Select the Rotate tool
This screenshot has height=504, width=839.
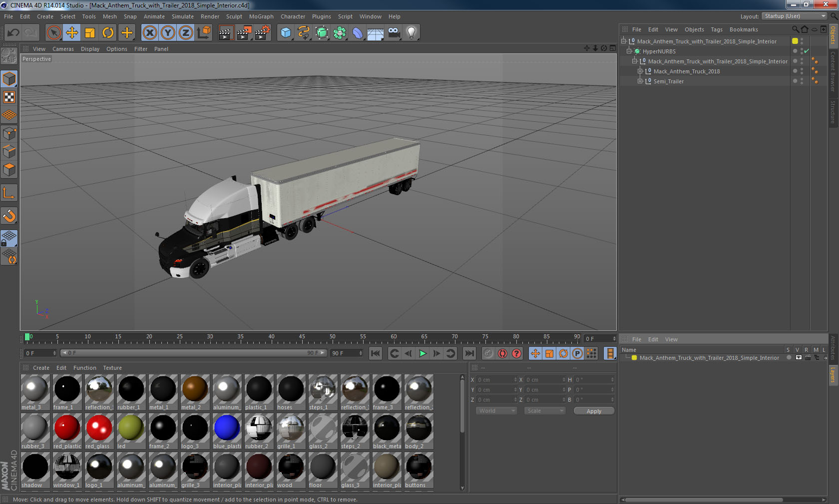click(108, 33)
